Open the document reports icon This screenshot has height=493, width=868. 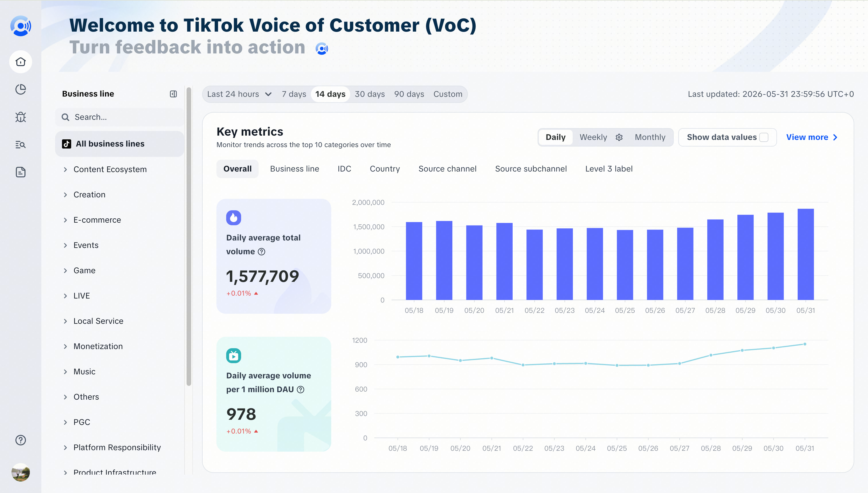tap(21, 172)
